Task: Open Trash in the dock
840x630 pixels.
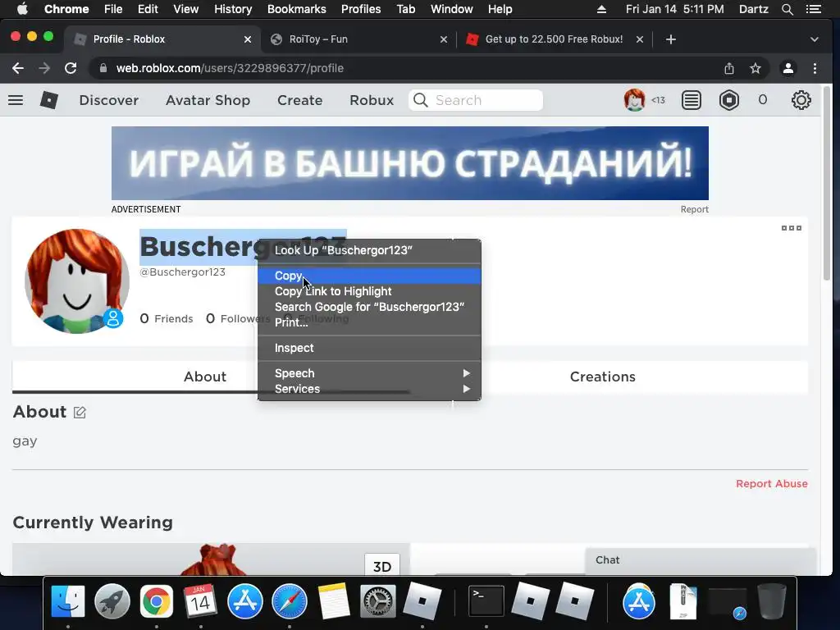Action: 771,601
